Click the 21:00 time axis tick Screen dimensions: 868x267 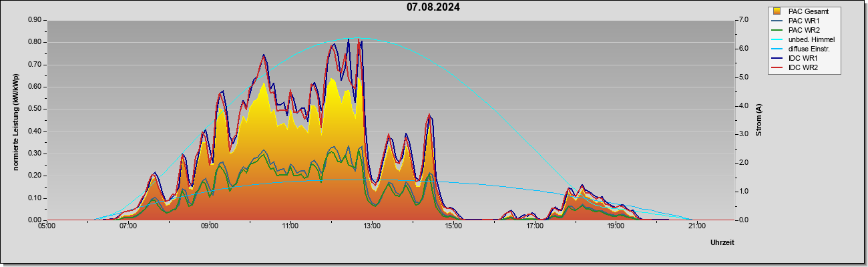697,226
